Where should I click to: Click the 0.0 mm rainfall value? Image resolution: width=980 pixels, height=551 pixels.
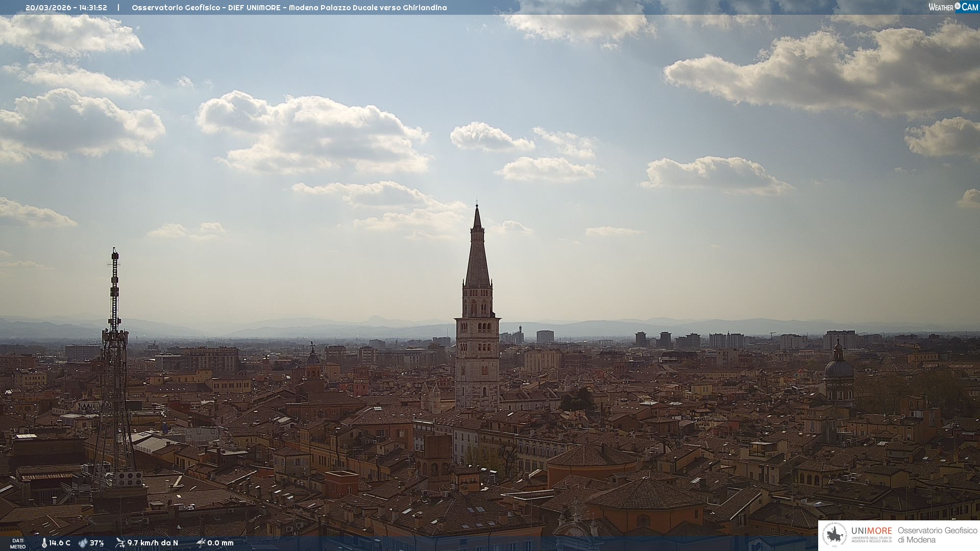point(220,543)
